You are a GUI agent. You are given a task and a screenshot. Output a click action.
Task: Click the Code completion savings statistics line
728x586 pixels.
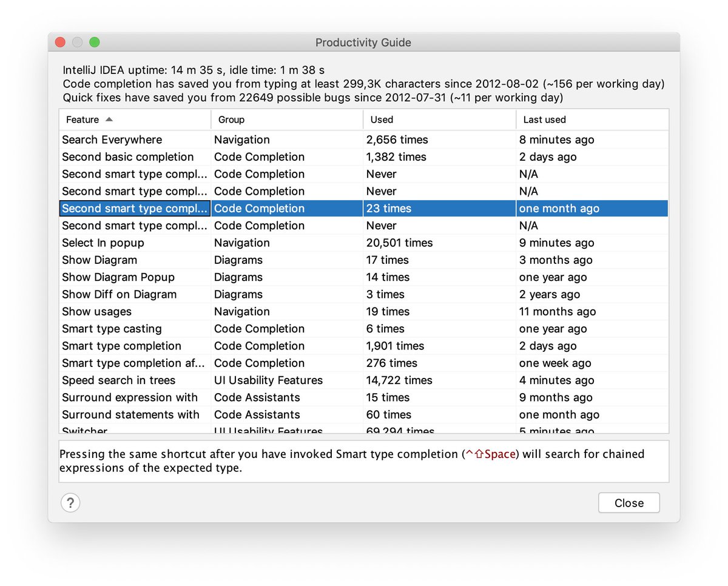(363, 84)
